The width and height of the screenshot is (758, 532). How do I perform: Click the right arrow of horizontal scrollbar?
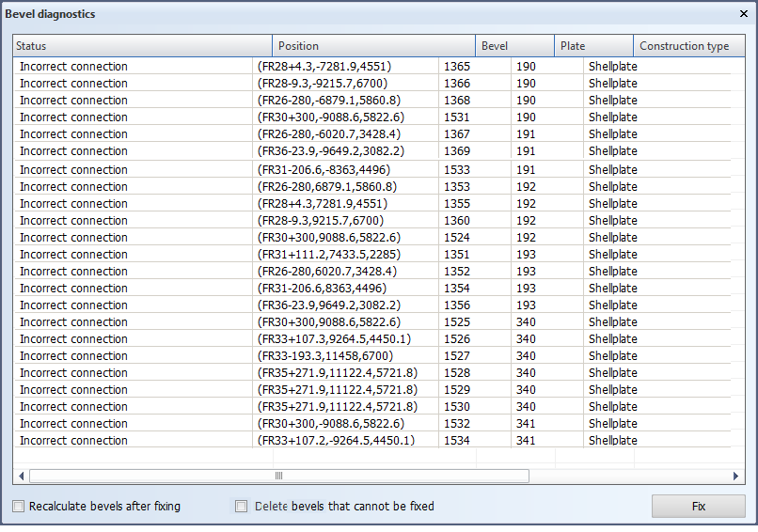[736, 477]
